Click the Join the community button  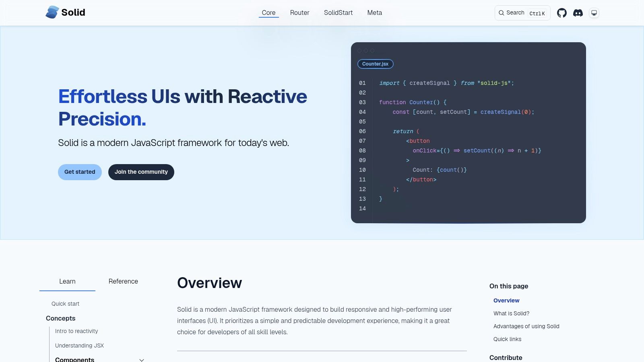(x=141, y=172)
